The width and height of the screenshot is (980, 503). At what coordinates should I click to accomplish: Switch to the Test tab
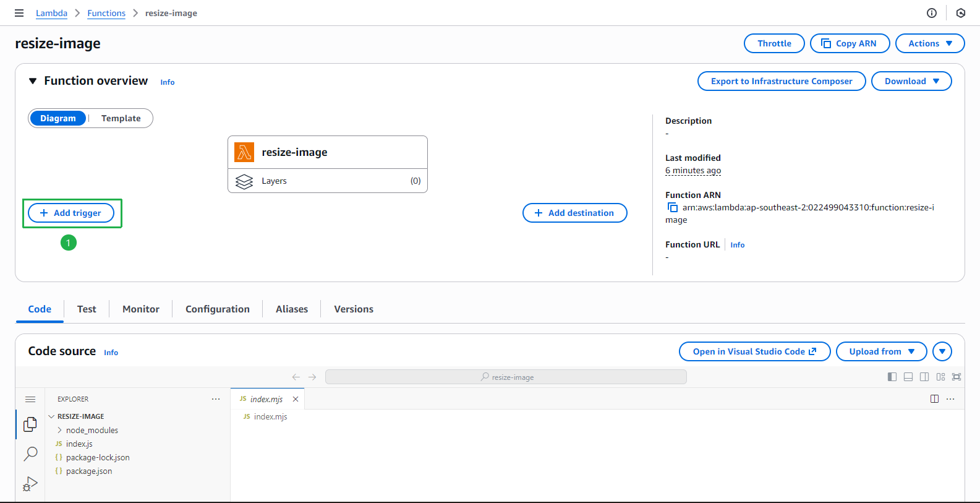tap(87, 309)
